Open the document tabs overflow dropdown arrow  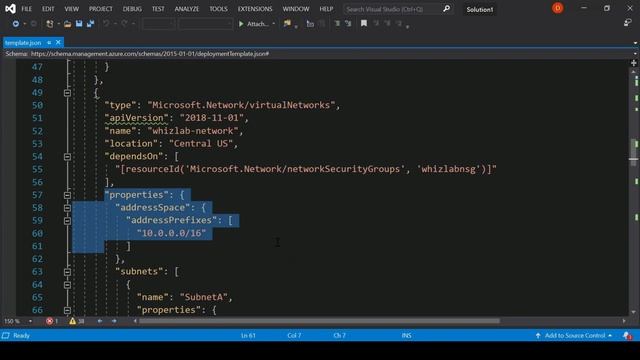tap(635, 43)
